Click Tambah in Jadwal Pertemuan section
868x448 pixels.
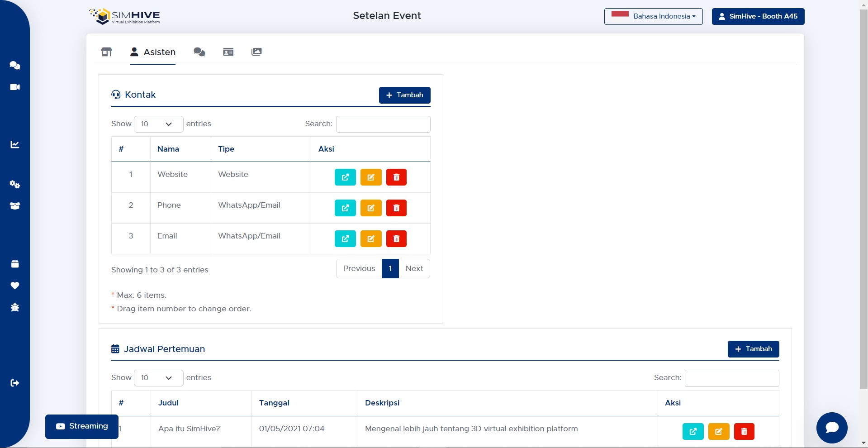pyautogui.click(x=754, y=349)
